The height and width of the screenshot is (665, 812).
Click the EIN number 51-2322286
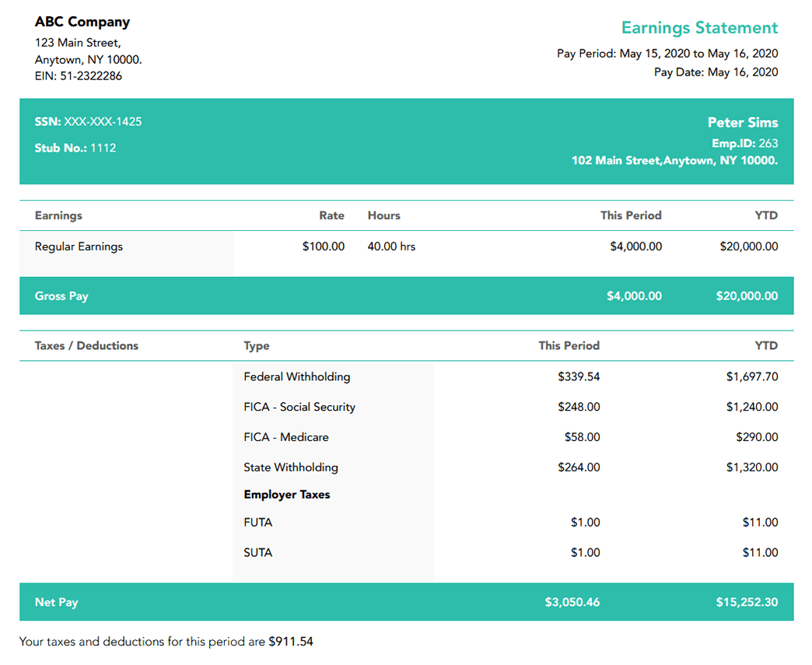click(x=79, y=76)
